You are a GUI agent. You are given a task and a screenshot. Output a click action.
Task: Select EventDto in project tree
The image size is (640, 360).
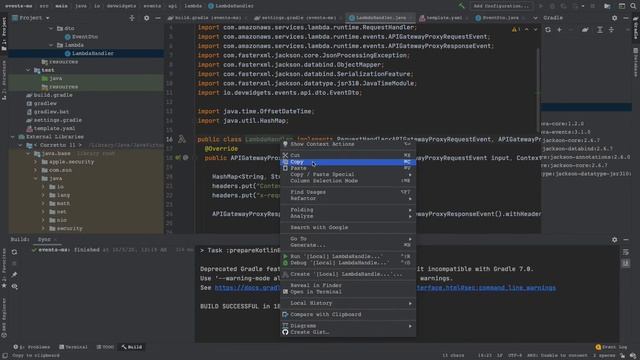click(x=85, y=37)
